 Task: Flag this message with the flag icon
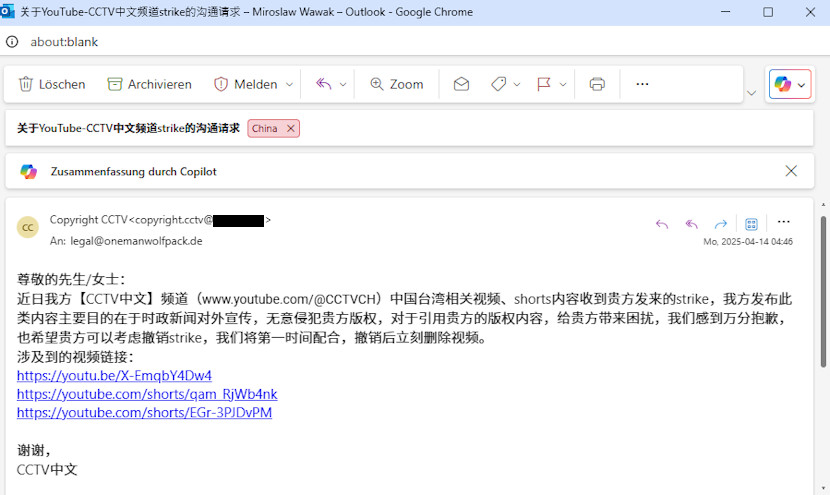(544, 84)
